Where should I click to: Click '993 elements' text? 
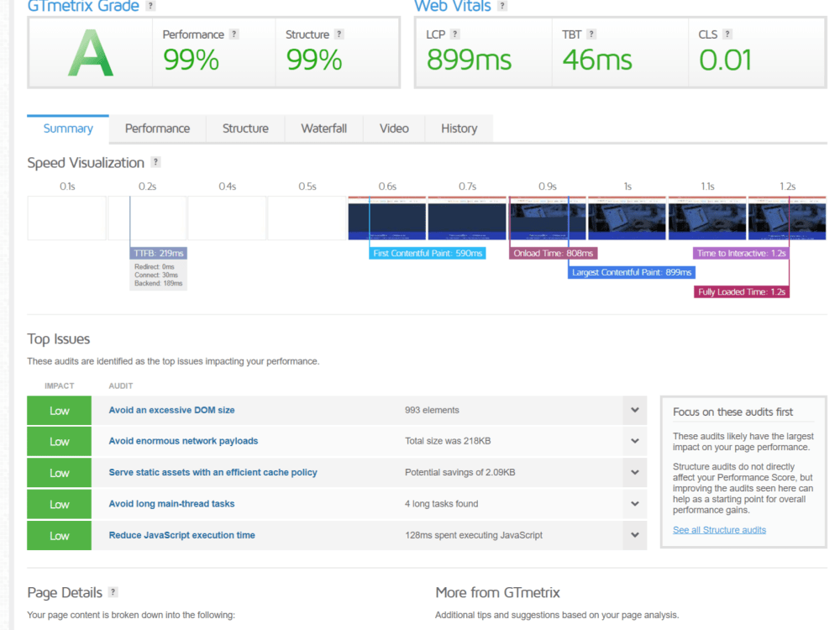[432, 411]
